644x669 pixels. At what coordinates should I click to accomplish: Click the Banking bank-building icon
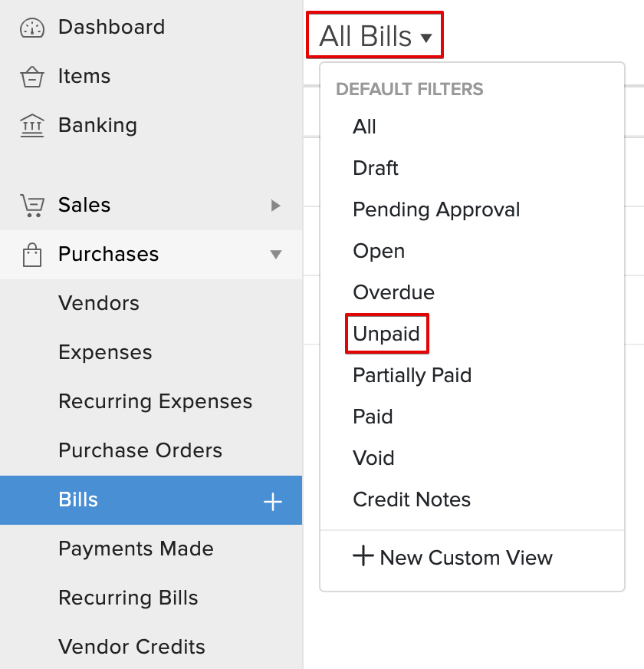(x=31, y=125)
